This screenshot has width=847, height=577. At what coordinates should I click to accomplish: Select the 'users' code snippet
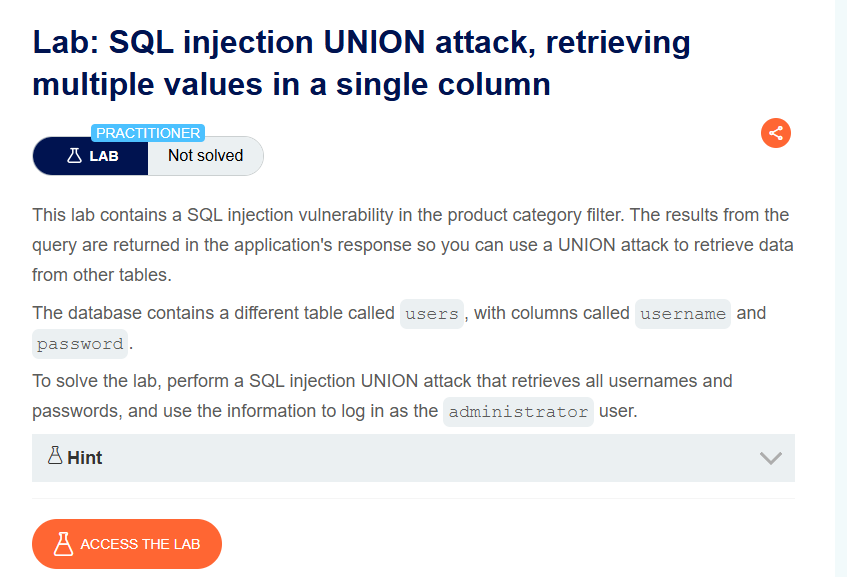click(432, 314)
